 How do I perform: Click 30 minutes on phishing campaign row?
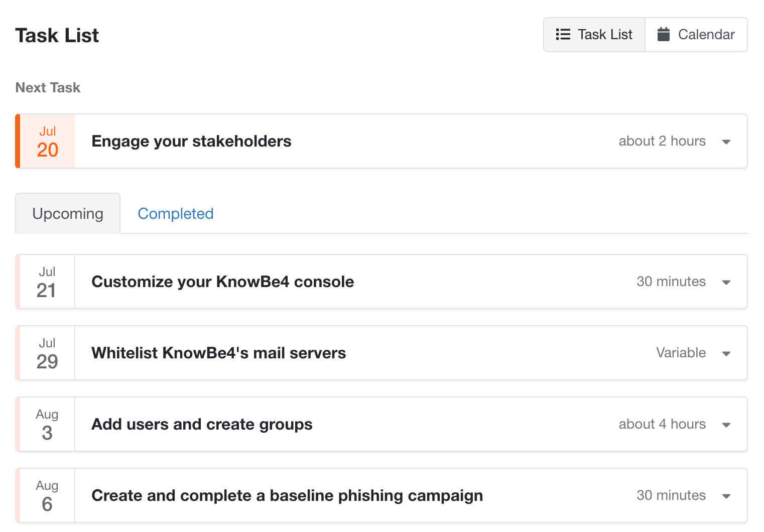pos(671,495)
